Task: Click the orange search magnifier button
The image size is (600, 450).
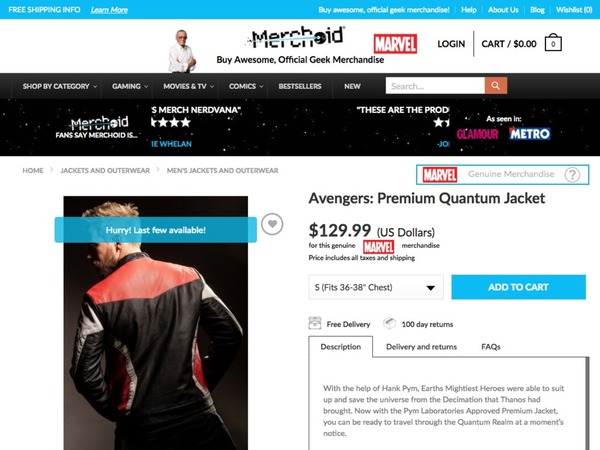Action: (496, 86)
